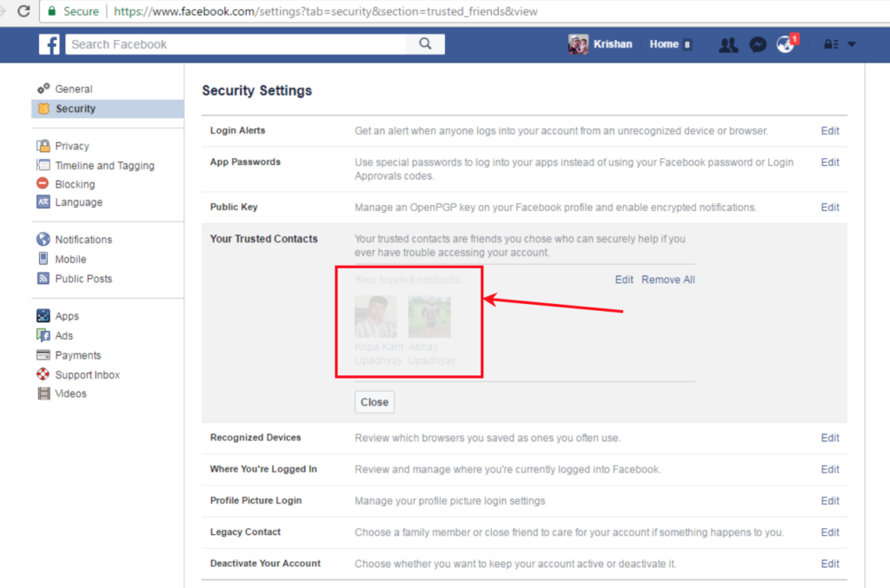Click the Facebook logo icon
The image size is (890, 588).
click(50, 44)
